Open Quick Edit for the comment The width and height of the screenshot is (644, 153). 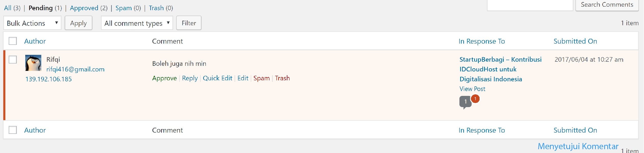click(x=218, y=78)
